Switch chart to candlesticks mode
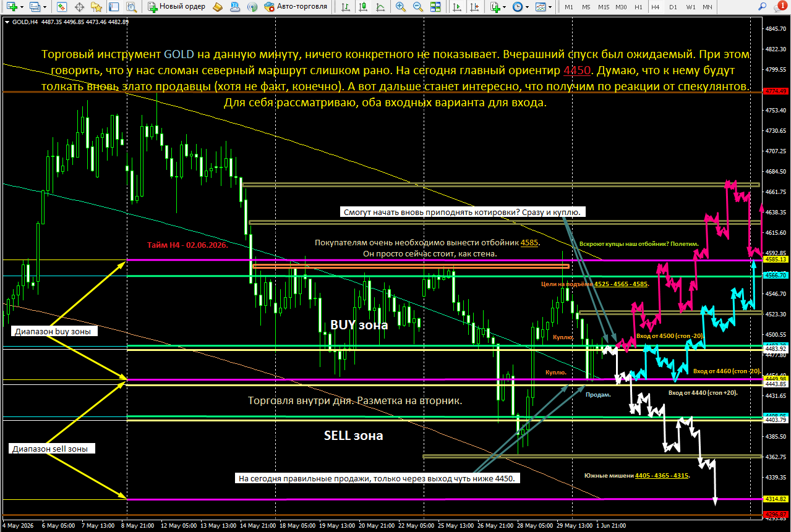The width and height of the screenshot is (791, 532). tap(362, 7)
